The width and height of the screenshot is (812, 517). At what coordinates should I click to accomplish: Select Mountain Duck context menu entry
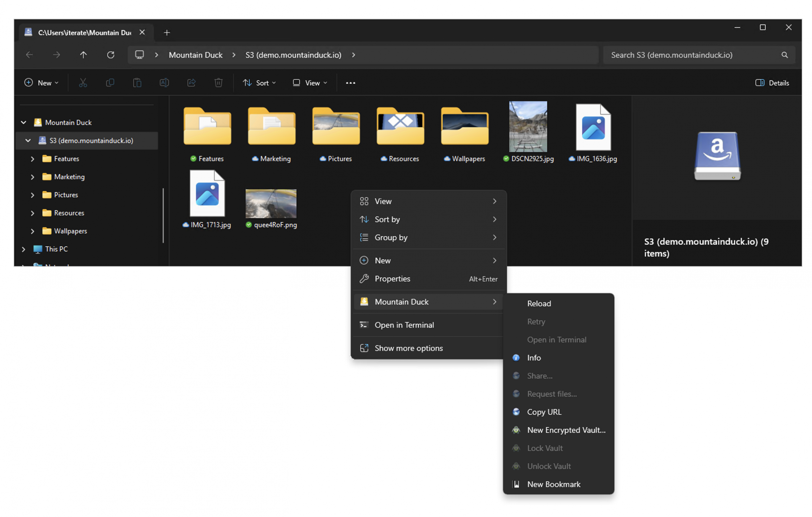pyautogui.click(x=429, y=302)
